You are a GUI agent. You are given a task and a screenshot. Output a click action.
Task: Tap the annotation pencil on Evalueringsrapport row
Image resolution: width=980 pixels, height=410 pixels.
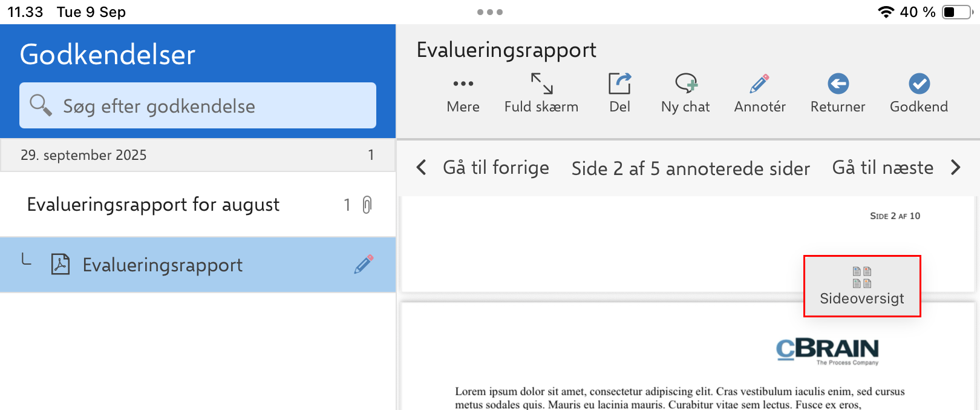point(364,265)
